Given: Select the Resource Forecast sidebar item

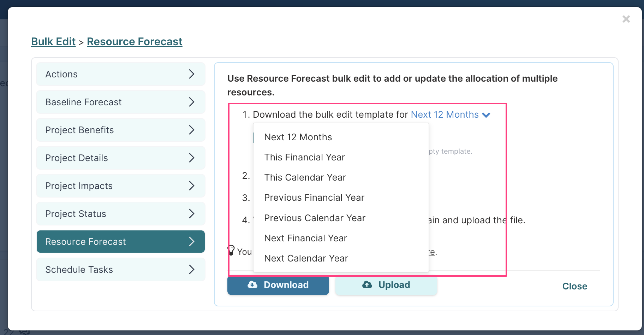Looking at the screenshot, I should 121,242.
